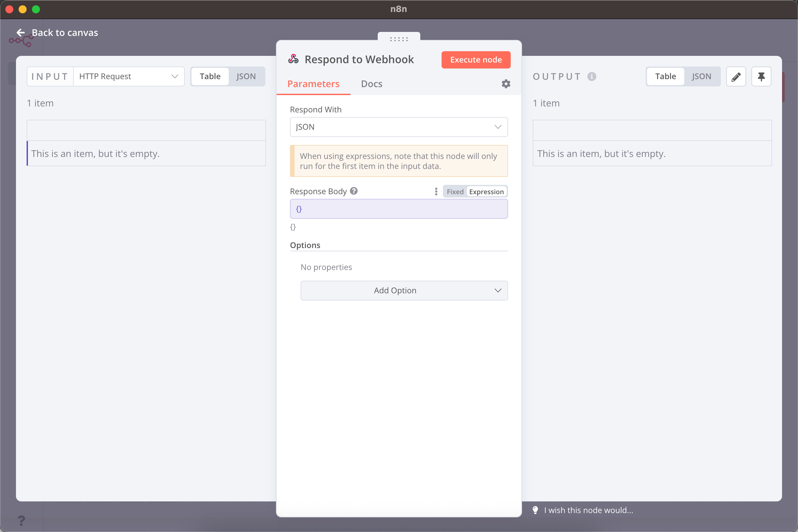Screen dimensions: 798x532
Task: Edit output data with the pencil icon
Action: coord(736,76)
